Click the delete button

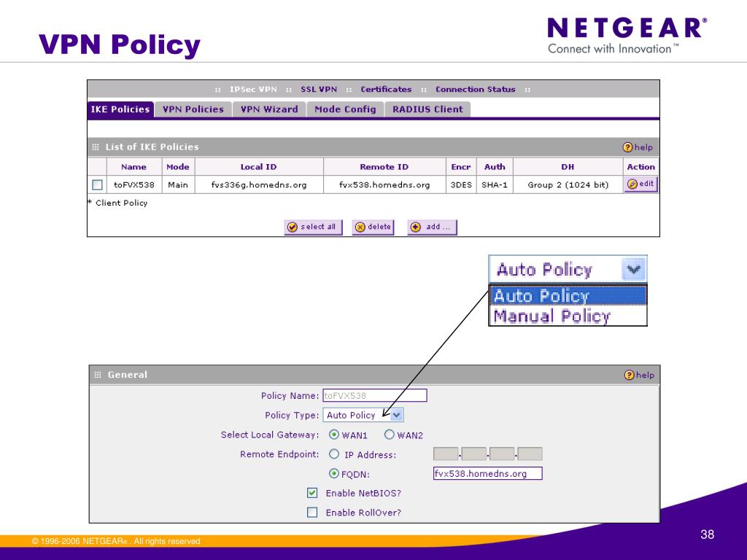(373, 227)
